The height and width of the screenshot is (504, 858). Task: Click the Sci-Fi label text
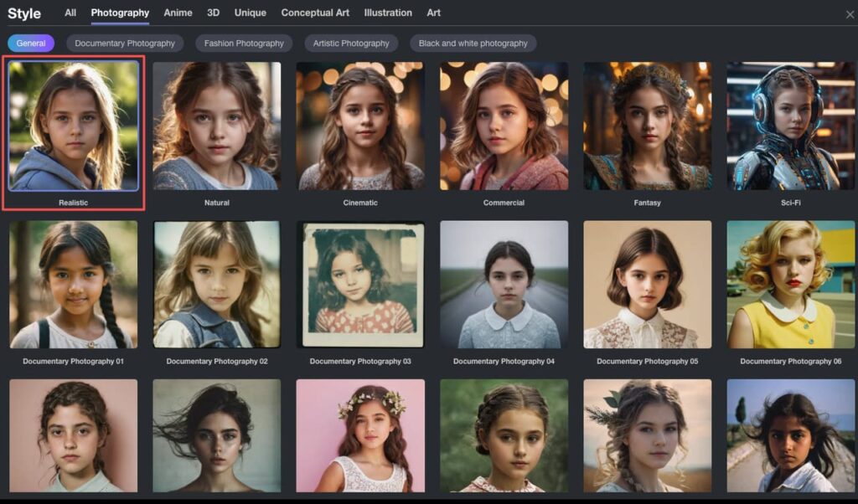(791, 203)
